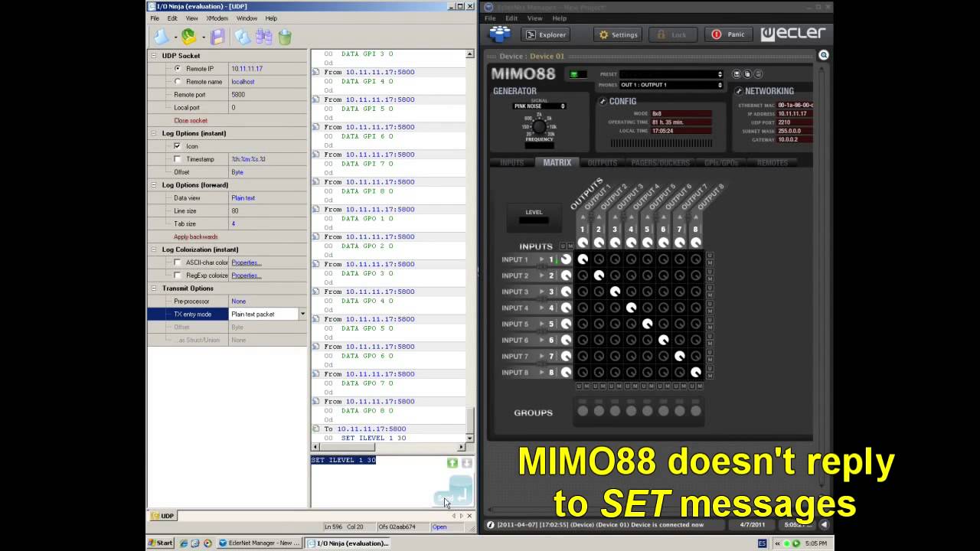Click the send packet icon in transmit pane

tap(454, 491)
